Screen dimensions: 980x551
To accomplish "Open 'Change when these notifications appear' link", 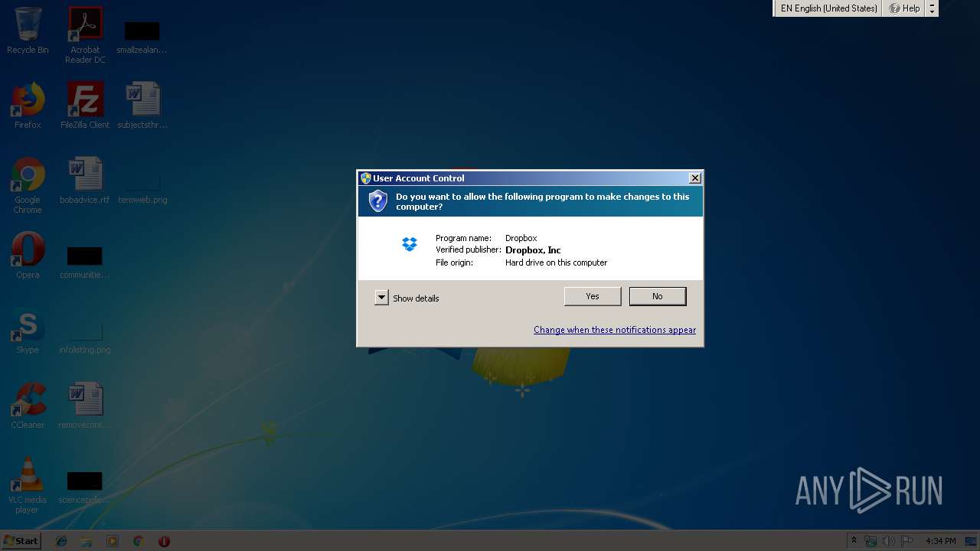I will [x=614, y=330].
